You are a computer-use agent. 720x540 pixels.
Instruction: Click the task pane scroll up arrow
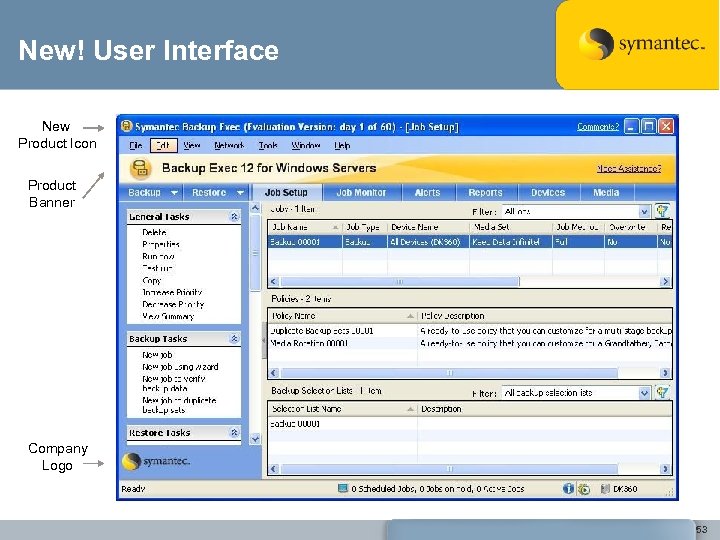(x=255, y=208)
